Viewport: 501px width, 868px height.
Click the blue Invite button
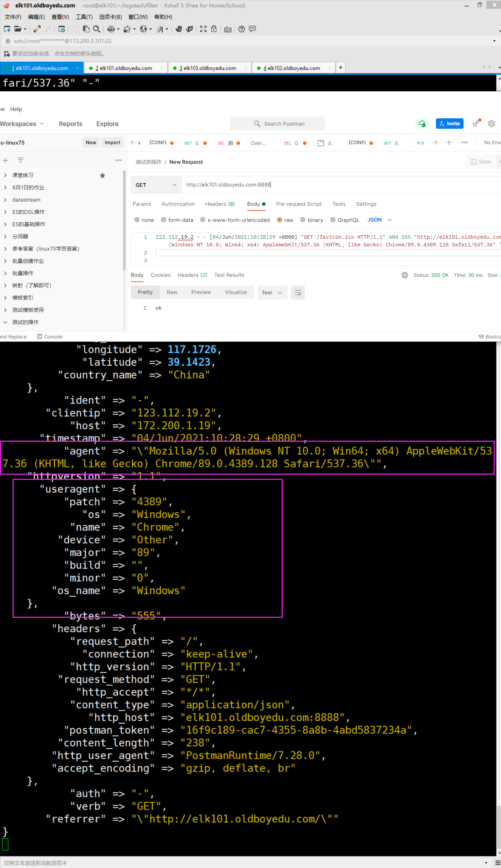[x=450, y=124]
